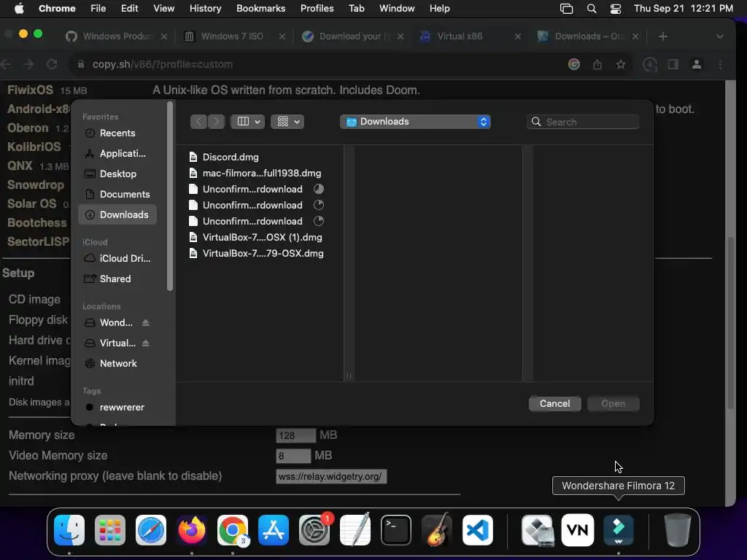747x560 pixels.
Task: Select Recents in the sidebar
Action: [117, 133]
